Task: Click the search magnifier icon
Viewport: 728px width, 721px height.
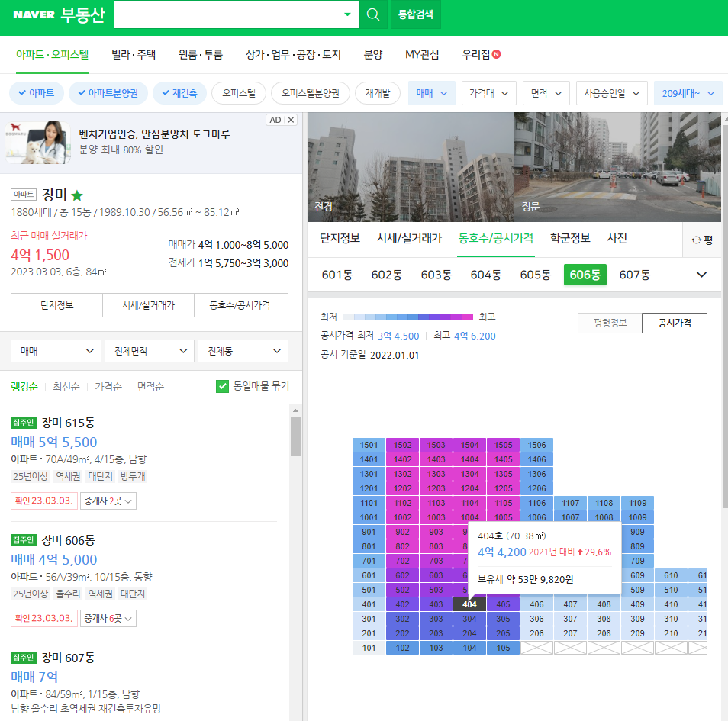Action: pyautogui.click(x=373, y=14)
